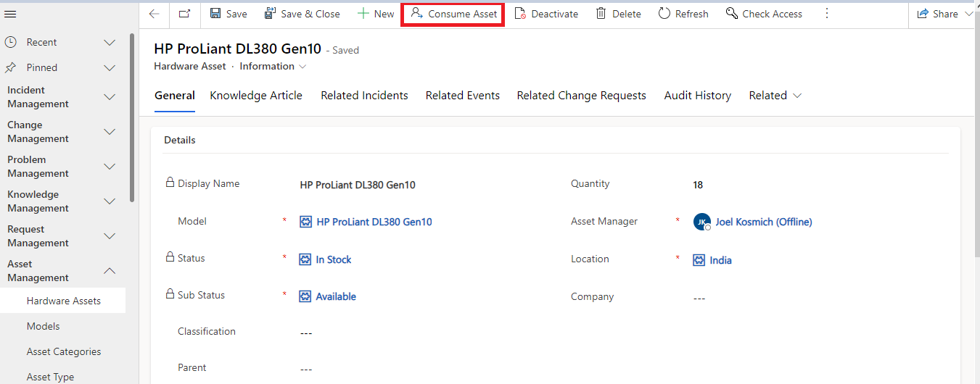Select Hardware Assets in sidebar
980x384 pixels.
click(63, 301)
